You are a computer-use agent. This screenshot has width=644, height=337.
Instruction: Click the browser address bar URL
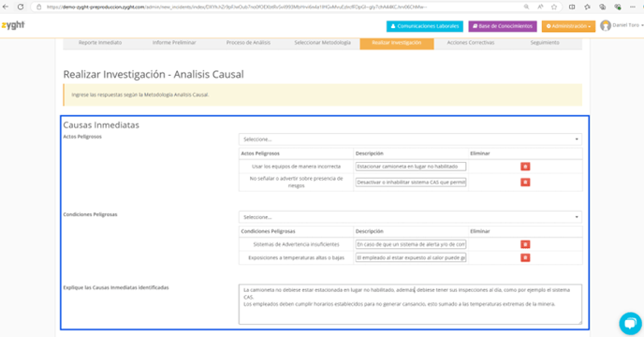[237, 7]
